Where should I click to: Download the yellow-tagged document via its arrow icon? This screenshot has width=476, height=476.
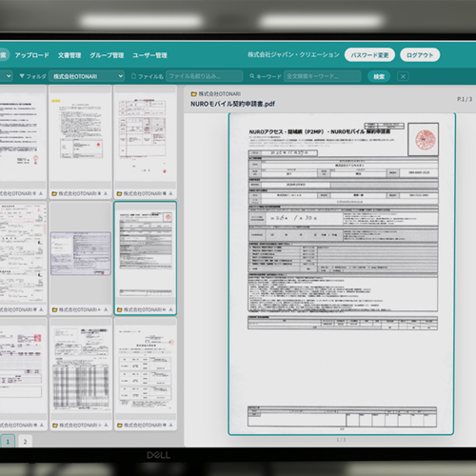[x=106, y=193]
